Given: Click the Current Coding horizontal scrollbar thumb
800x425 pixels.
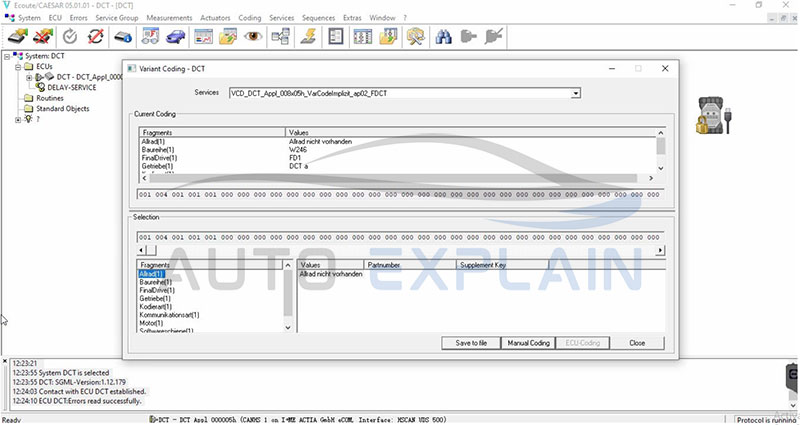Looking at the screenshot, I should pos(393,178).
